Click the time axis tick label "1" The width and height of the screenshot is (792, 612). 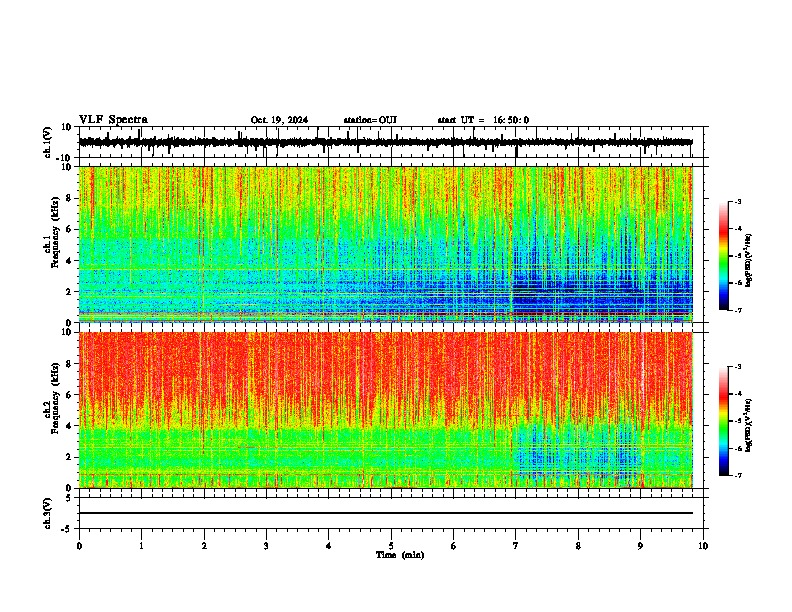click(141, 546)
